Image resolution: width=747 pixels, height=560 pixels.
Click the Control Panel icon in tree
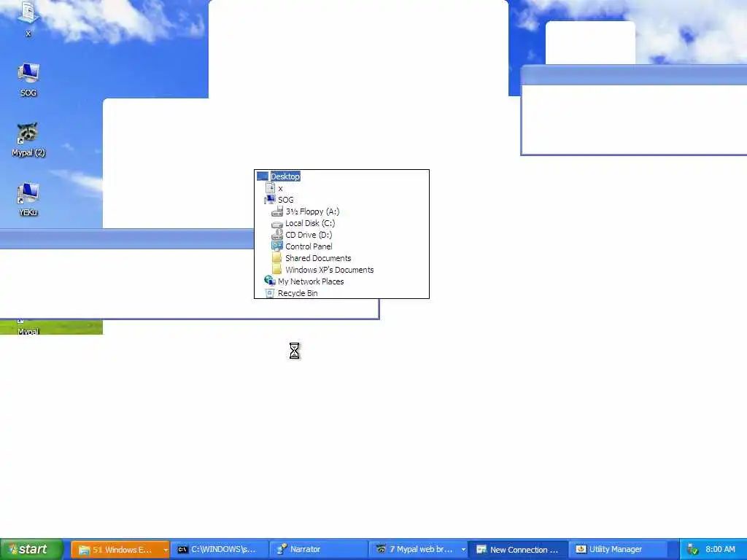point(277,246)
